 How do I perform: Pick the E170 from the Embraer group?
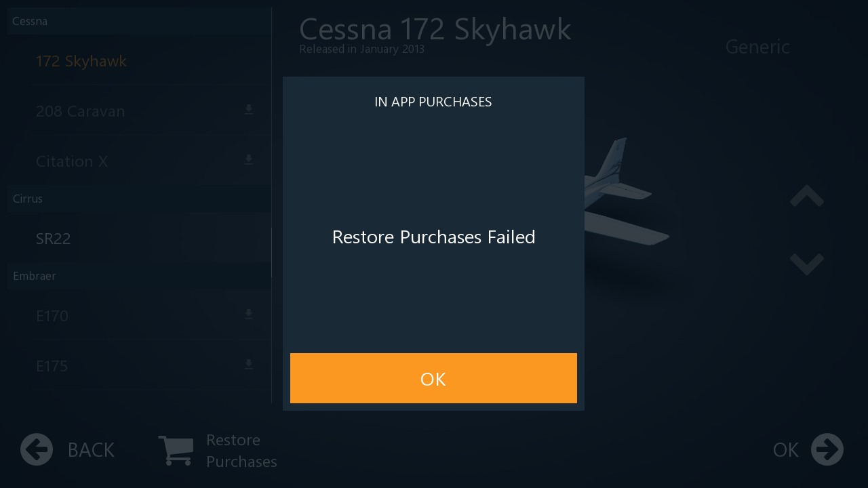pyautogui.click(x=52, y=316)
